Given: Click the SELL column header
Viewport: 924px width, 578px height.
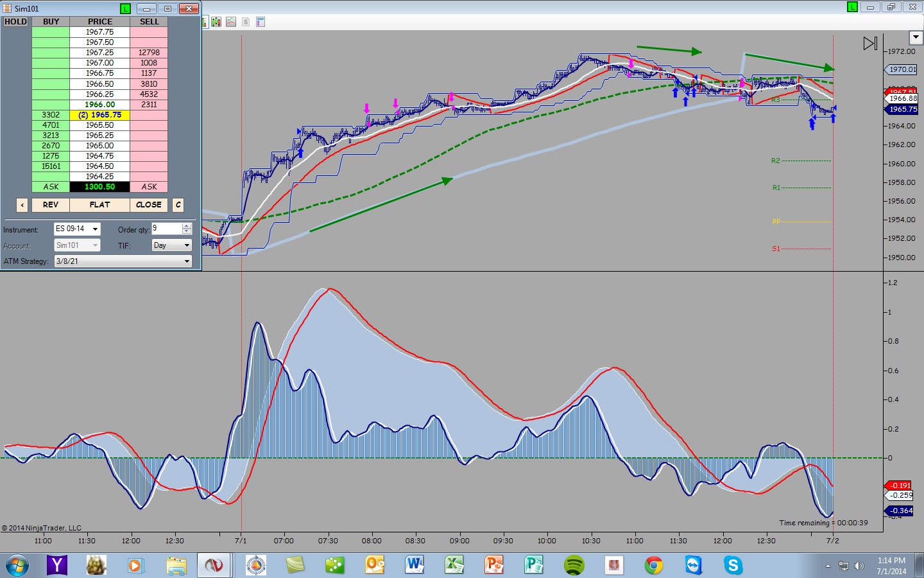Looking at the screenshot, I should click(149, 22).
